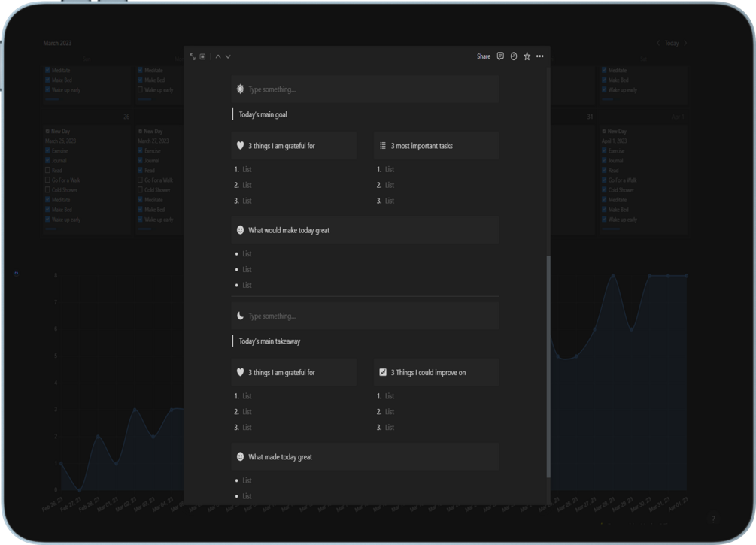The width and height of the screenshot is (756, 545).
Task: Open the page in full-page view
Action: (193, 56)
